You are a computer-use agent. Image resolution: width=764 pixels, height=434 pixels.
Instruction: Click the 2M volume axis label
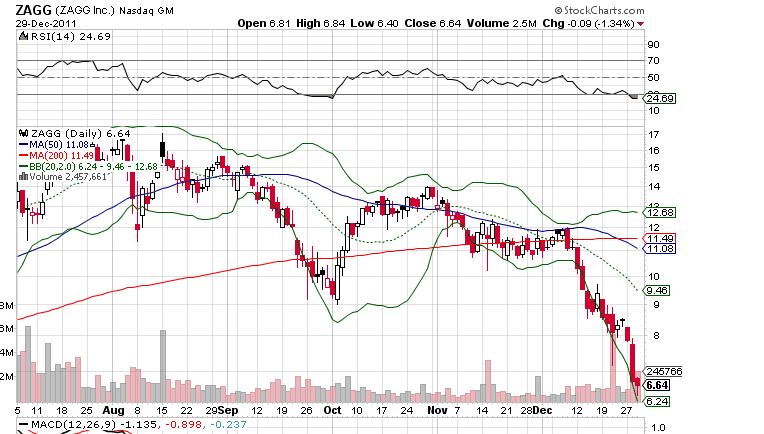[7, 377]
